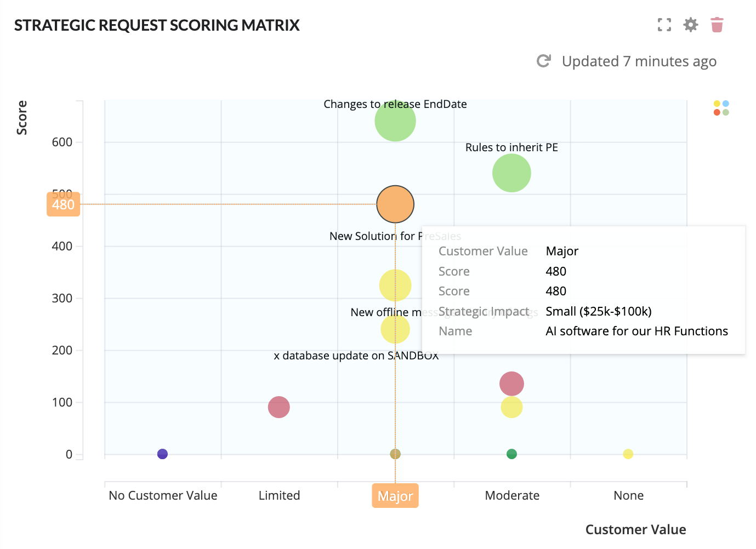Image resolution: width=756 pixels, height=549 pixels.
Task: Click the orange 480 score axis marker
Action: click(x=63, y=204)
